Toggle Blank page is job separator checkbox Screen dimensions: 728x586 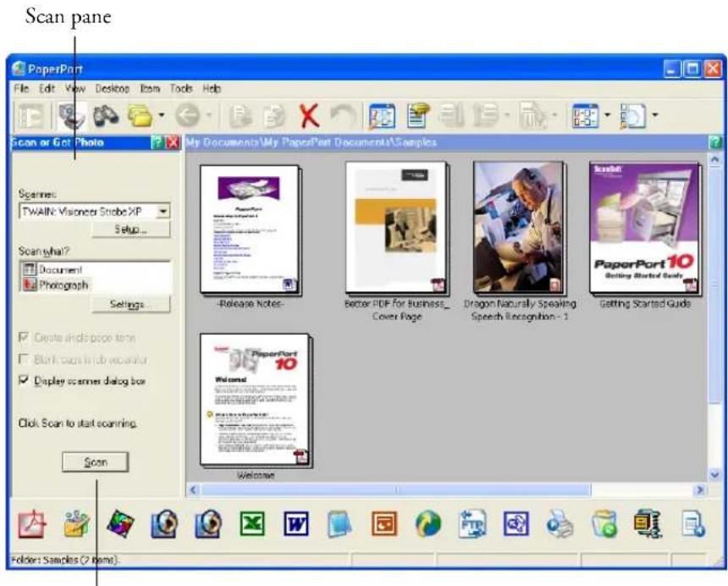(x=24, y=359)
